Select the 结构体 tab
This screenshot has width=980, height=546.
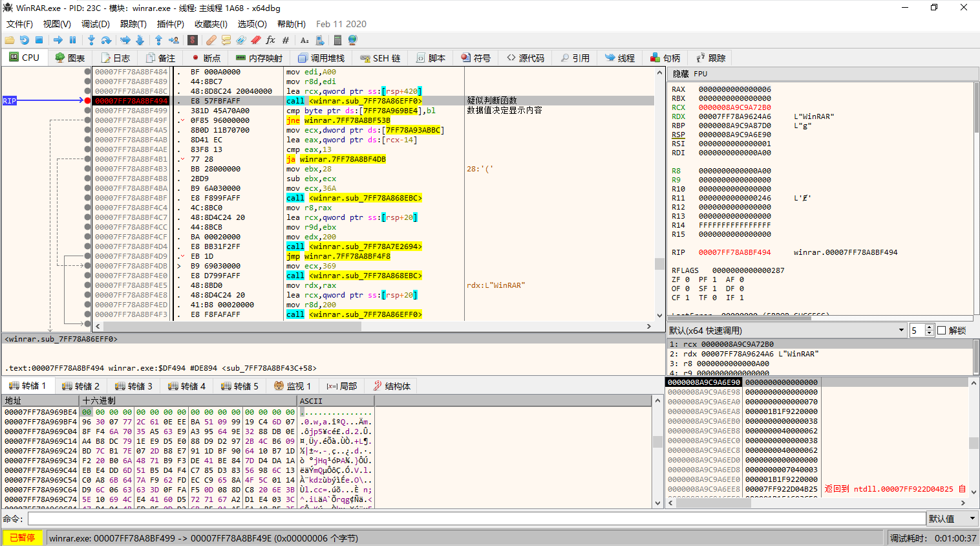[392, 386]
